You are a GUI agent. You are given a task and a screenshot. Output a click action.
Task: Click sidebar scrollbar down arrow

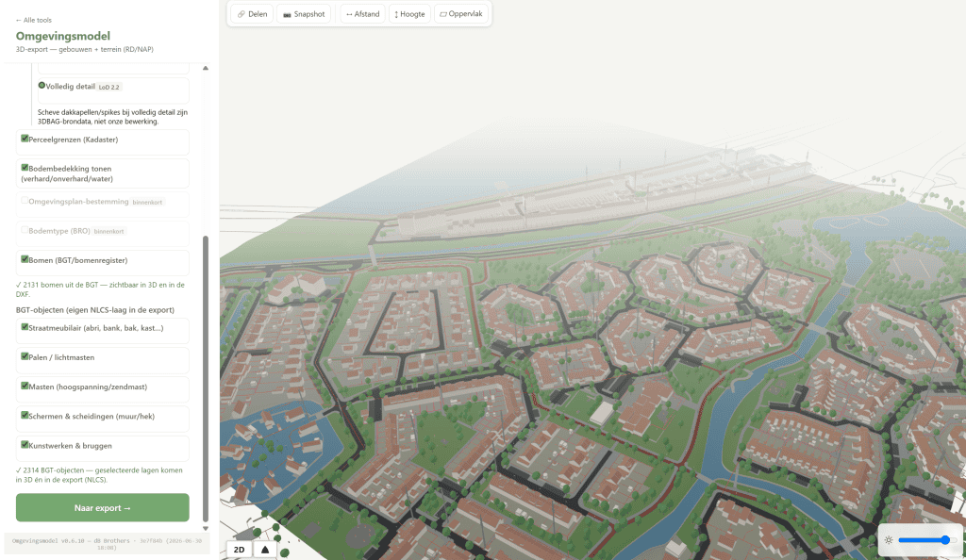[206, 528]
